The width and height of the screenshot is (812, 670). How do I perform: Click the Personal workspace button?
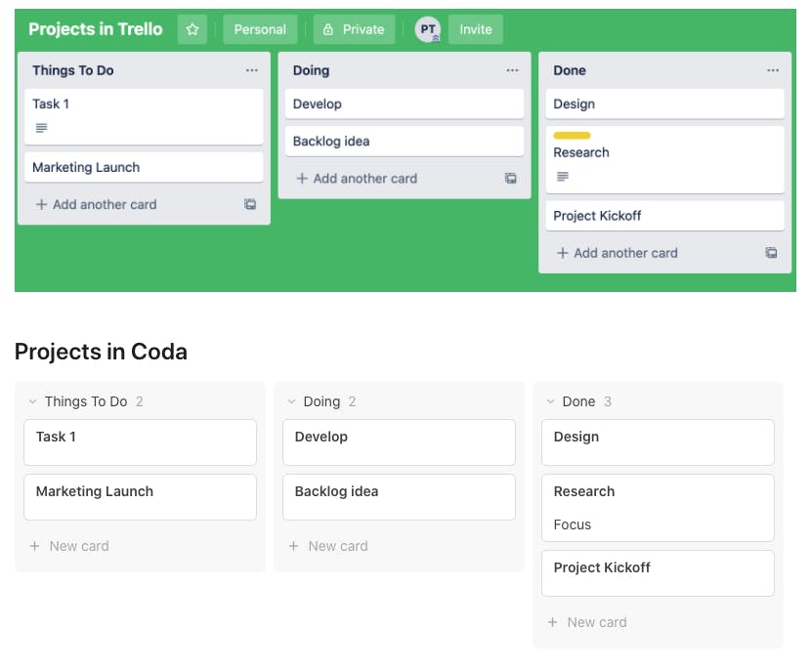[x=260, y=29]
